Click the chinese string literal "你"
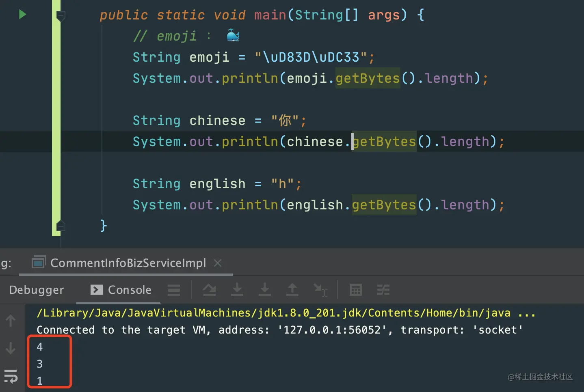 click(x=285, y=121)
